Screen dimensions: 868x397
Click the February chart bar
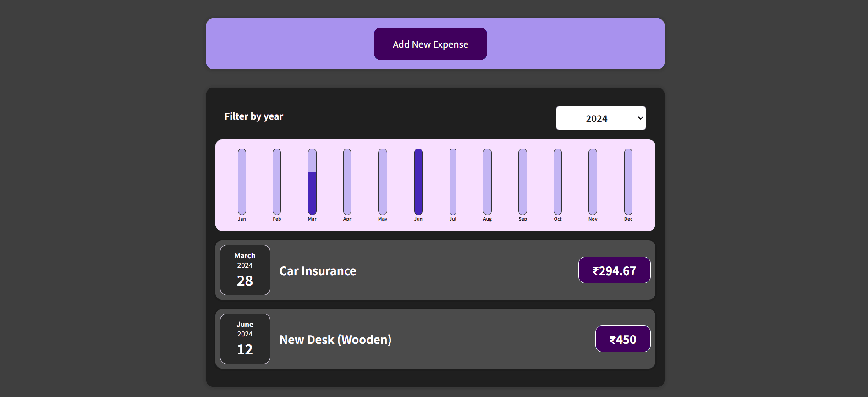click(277, 182)
